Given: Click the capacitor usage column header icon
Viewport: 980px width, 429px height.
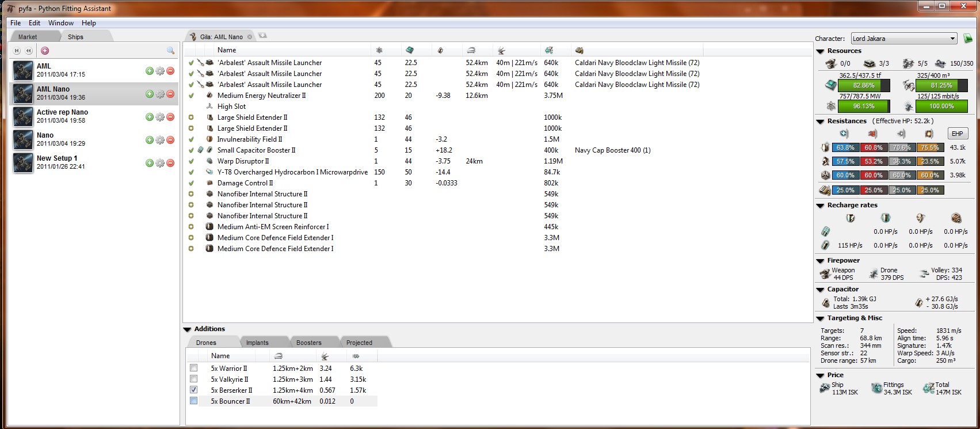Looking at the screenshot, I should (x=440, y=50).
